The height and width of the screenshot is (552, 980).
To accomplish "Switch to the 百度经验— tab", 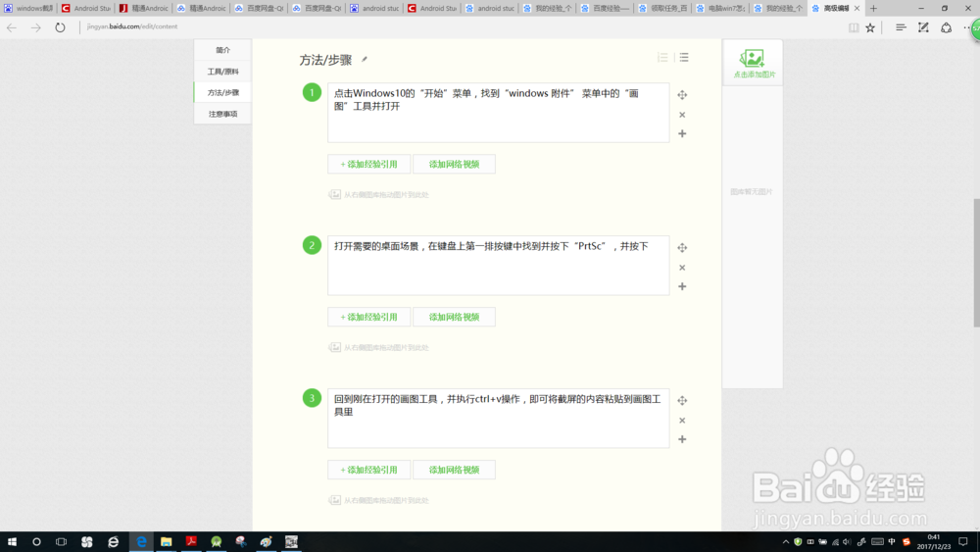I will pyautogui.click(x=605, y=8).
